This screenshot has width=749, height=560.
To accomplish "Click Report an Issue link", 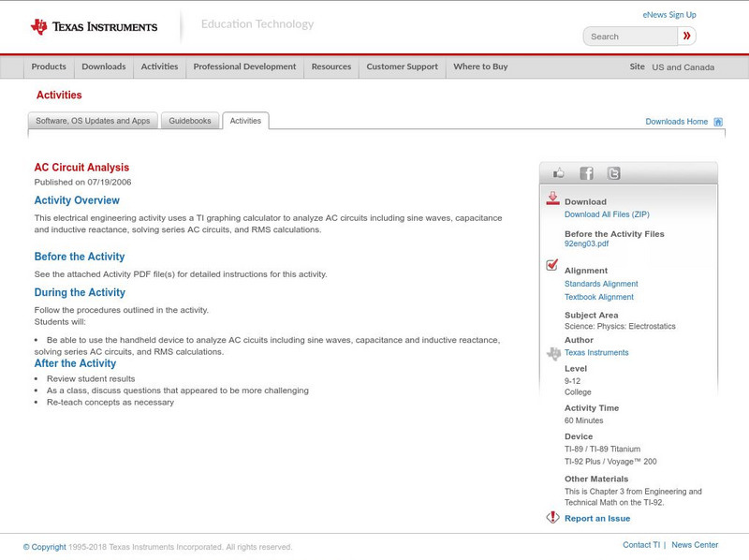I will click(x=597, y=519).
